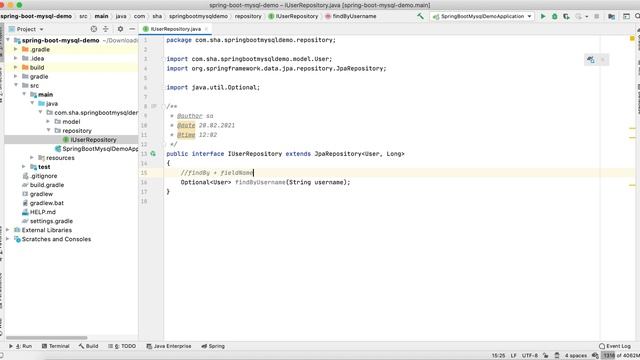Open the Run tool window
Viewport: 640px width, 360px height.
[20, 346]
